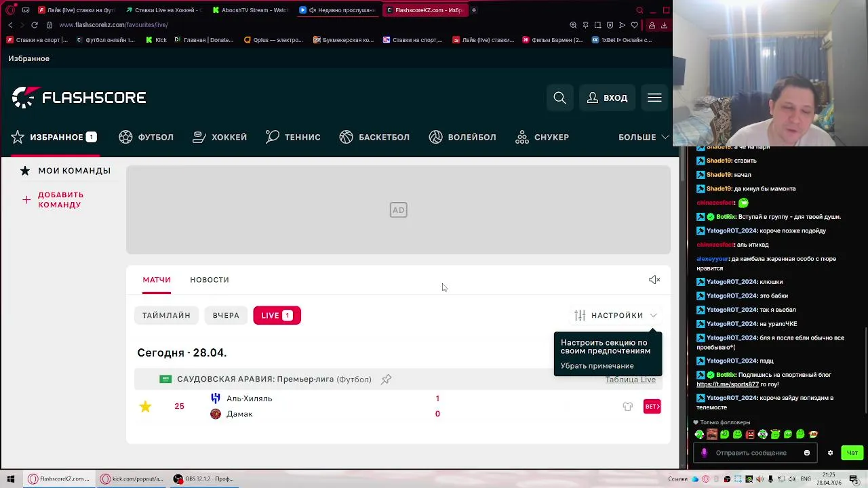The image size is (868, 488).
Task: Click the Saudi Arabia flag icon
Action: click(x=165, y=379)
